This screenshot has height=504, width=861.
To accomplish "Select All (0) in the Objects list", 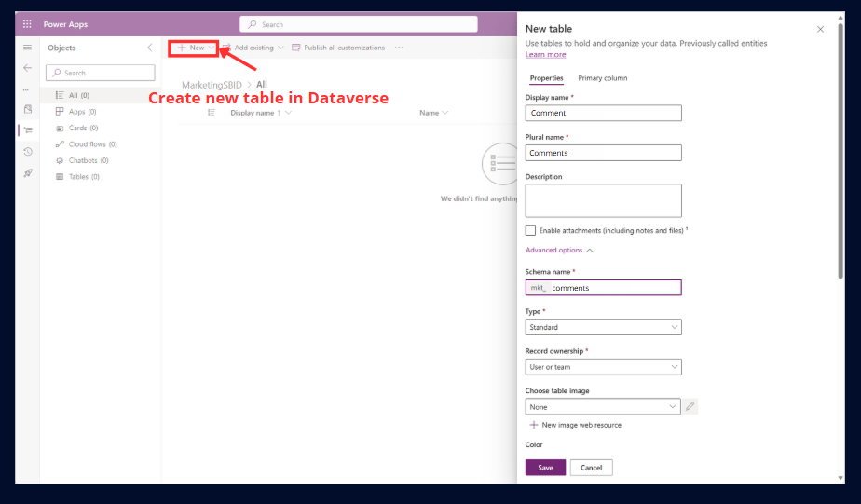I will 101,96.
